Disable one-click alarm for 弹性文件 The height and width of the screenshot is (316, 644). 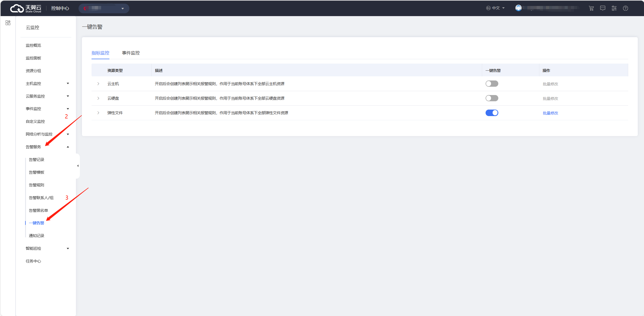click(x=492, y=113)
